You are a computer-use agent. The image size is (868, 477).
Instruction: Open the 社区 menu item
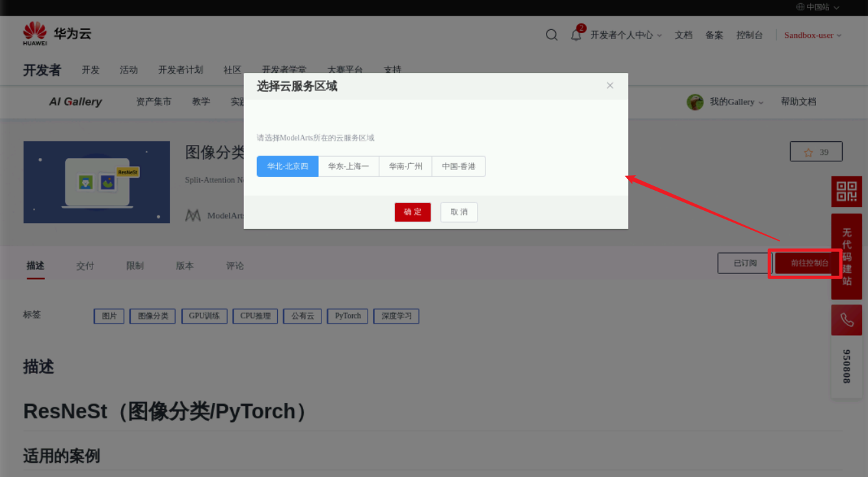pyautogui.click(x=232, y=70)
